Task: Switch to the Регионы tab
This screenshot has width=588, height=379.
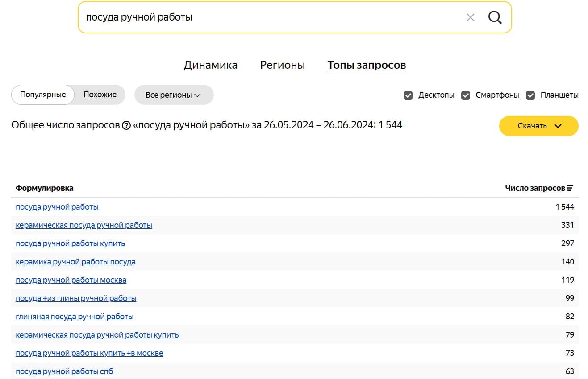Action: tap(283, 65)
